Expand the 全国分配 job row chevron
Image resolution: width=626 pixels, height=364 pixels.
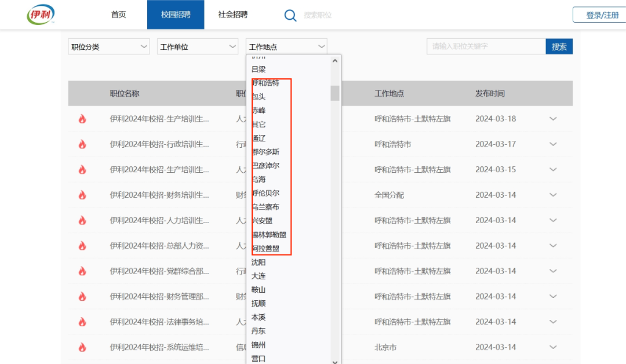coord(553,195)
